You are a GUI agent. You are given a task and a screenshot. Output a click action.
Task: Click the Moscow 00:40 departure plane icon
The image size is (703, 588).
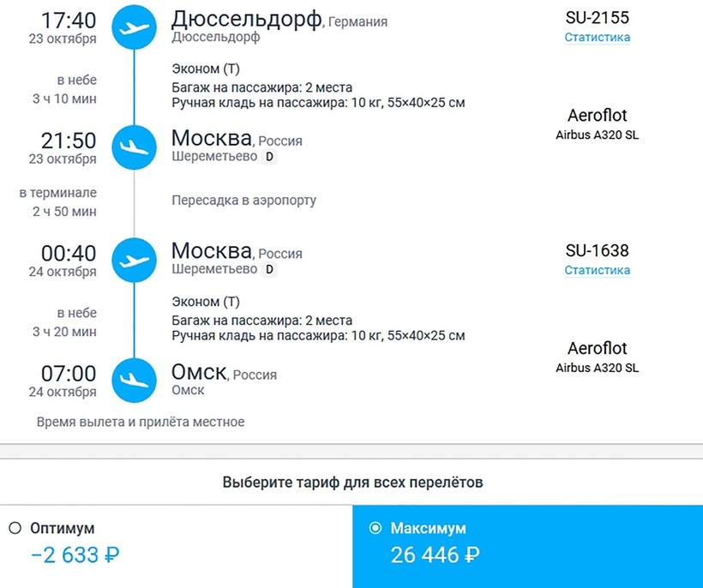tap(135, 260)
